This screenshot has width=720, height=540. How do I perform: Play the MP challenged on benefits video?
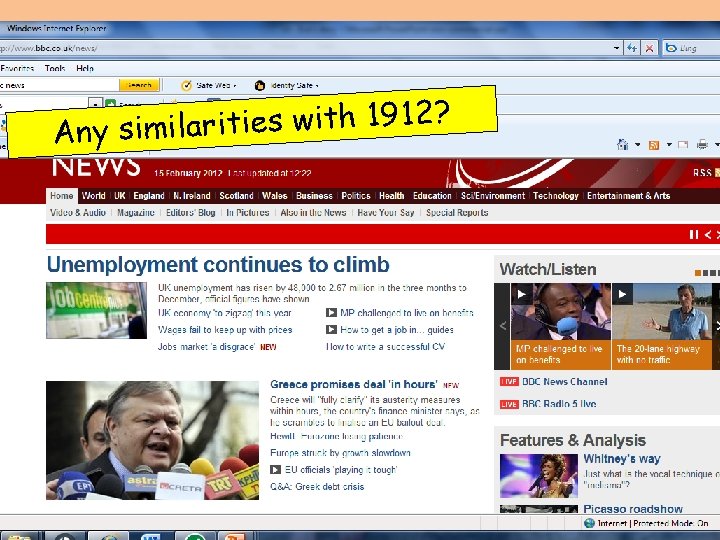(x=522, y=294)
